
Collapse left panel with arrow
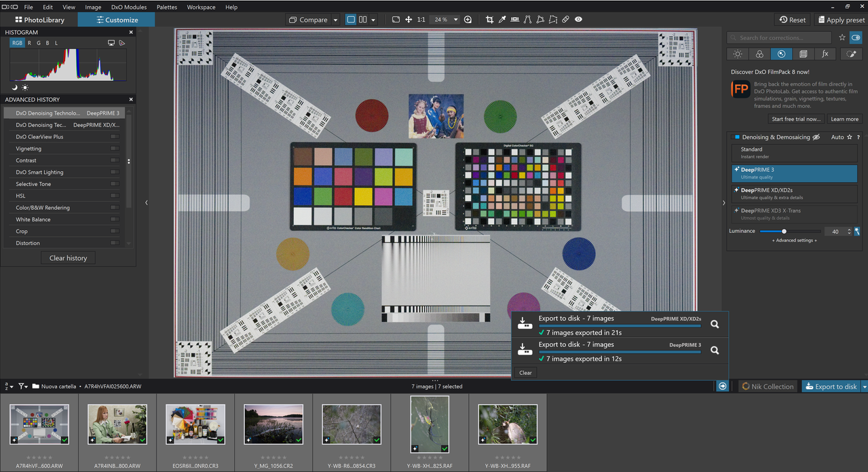(x=147, y=202)
